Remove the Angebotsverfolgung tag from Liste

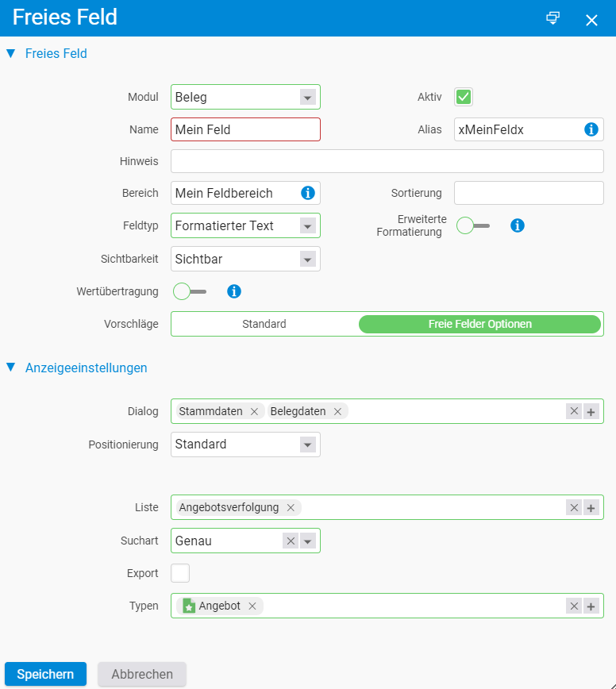coord(291,508)
